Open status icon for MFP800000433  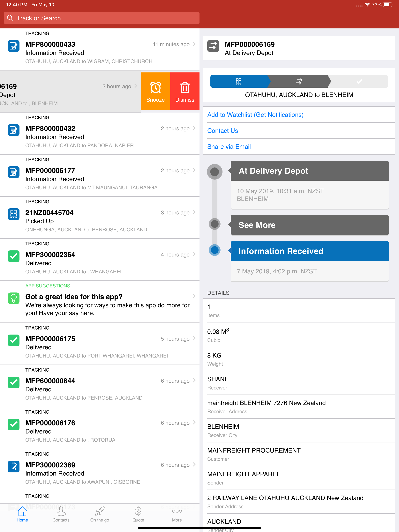pos(14,46)
